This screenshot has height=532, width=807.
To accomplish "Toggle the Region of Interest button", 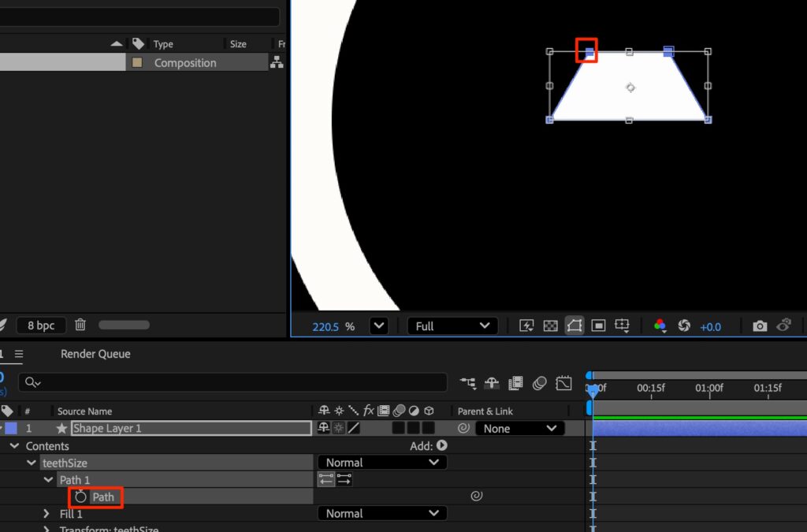I will point(598,326).
